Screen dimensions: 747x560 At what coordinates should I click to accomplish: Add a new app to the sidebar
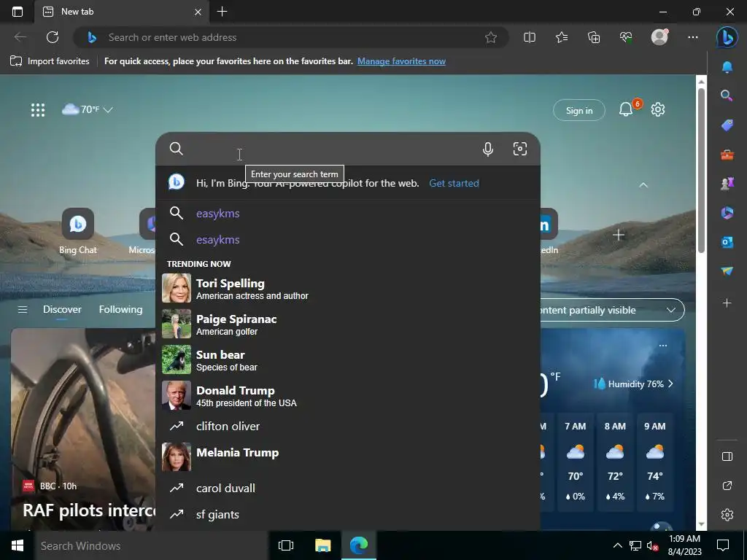[x=727, y=303]
